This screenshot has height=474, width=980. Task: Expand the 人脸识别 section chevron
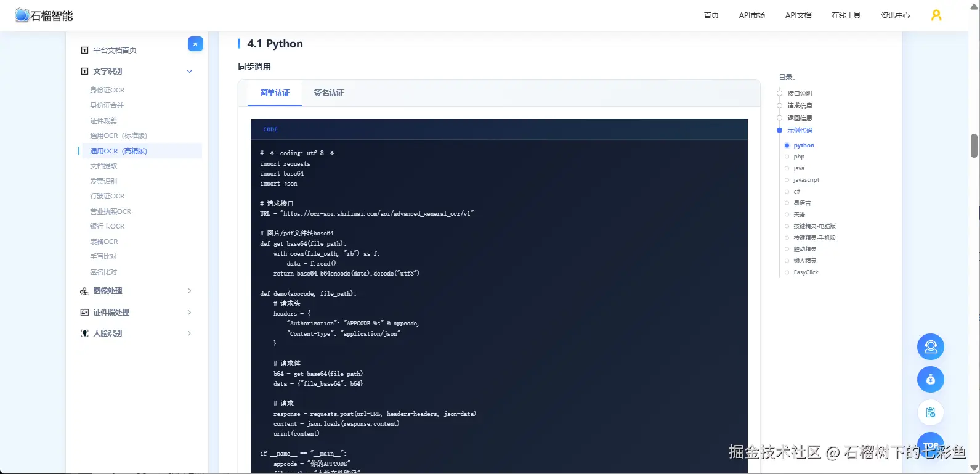coord(190,333)
